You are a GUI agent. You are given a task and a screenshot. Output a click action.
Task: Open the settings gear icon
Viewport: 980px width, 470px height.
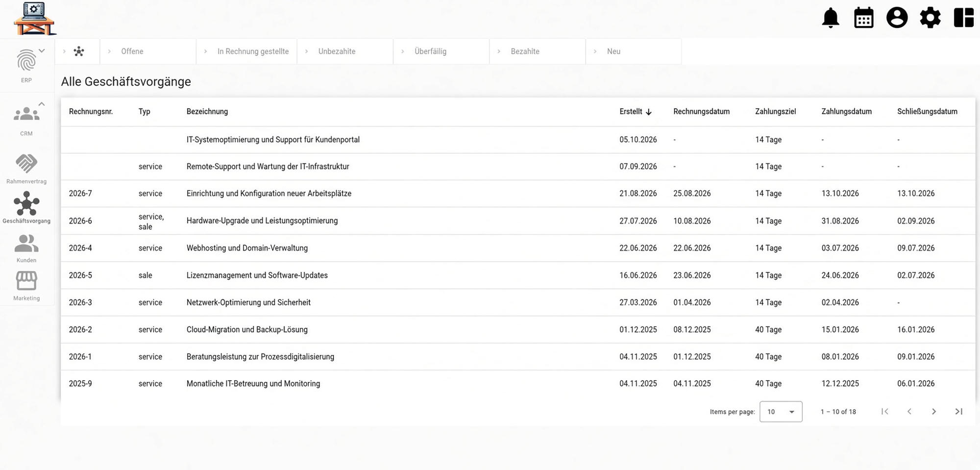930,18
